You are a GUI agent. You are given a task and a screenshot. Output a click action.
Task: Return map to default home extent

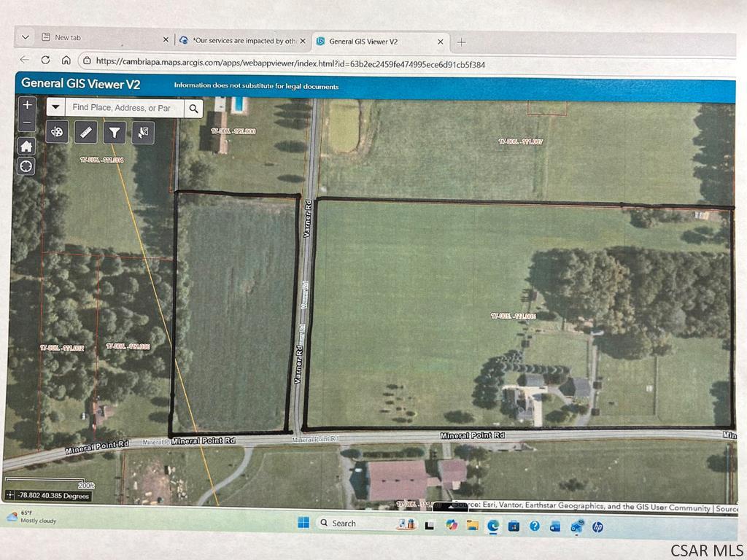tap(26, 146)
